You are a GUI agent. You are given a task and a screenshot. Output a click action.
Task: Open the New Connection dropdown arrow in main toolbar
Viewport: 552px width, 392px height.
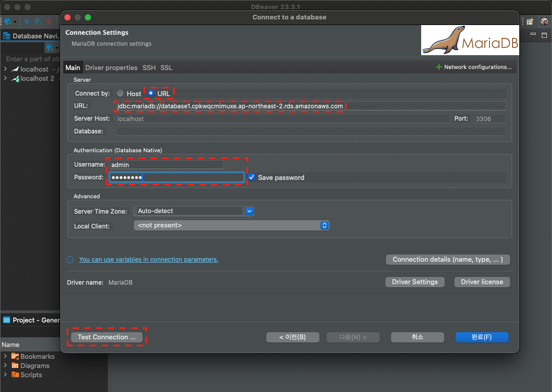click(x=15, y=22)
